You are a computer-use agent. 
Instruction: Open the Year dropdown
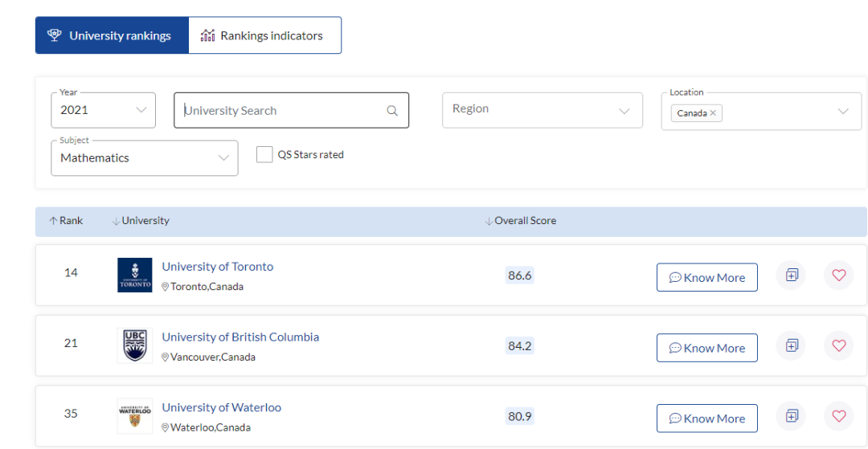point(104,110)
